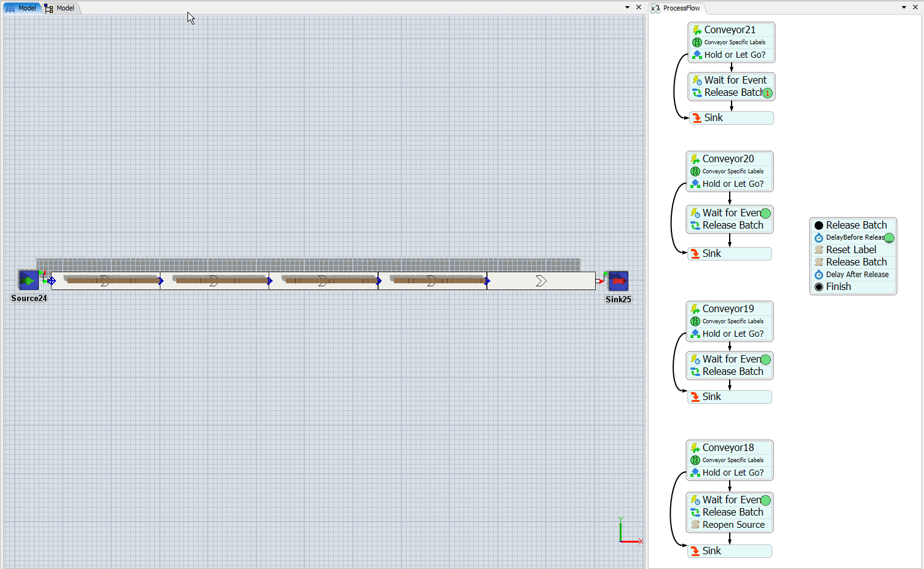The image size is (924, 569).
Task: Select the Reopen Source activity
Action: (733, 525)
